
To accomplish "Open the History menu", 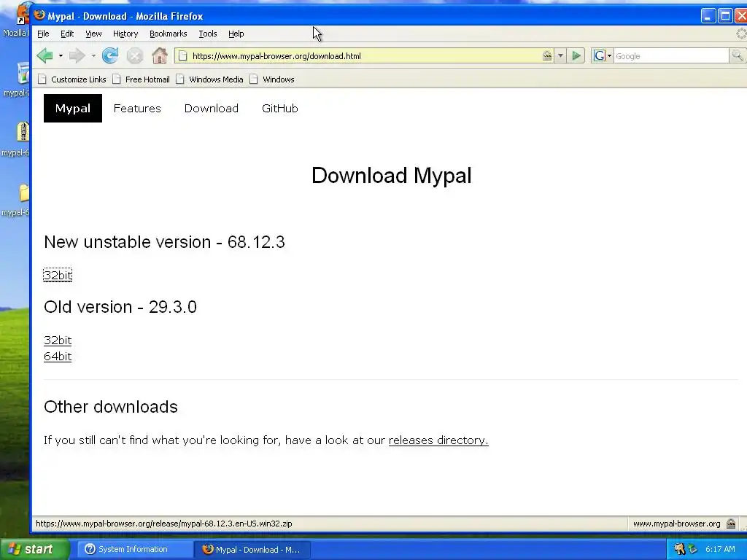I will pos(125,34).
